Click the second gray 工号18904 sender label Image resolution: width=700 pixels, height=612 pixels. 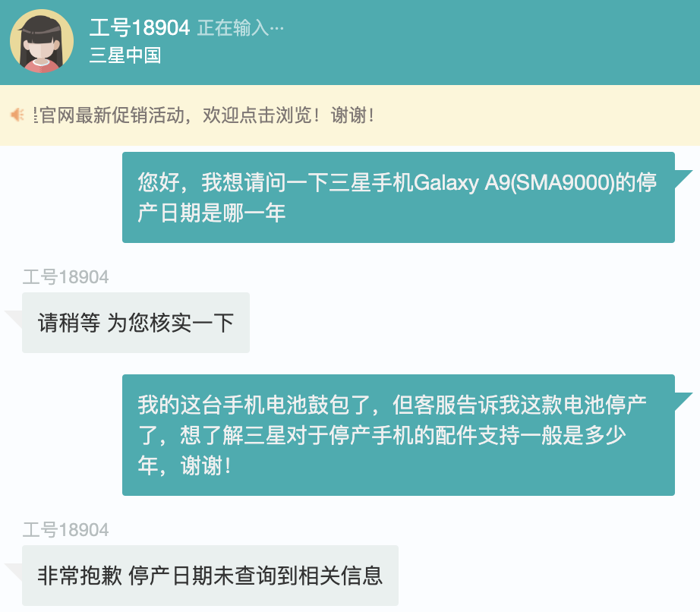(x=65, y=530)
